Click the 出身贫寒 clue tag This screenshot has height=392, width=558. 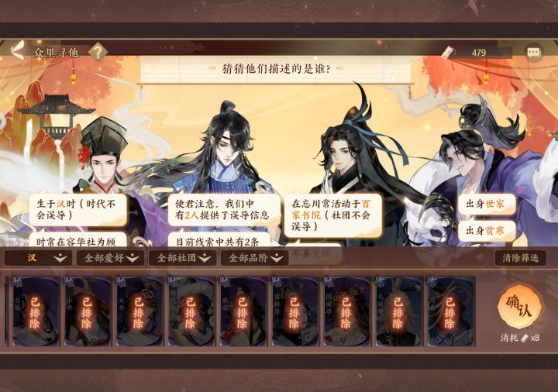tap(487, 231)
